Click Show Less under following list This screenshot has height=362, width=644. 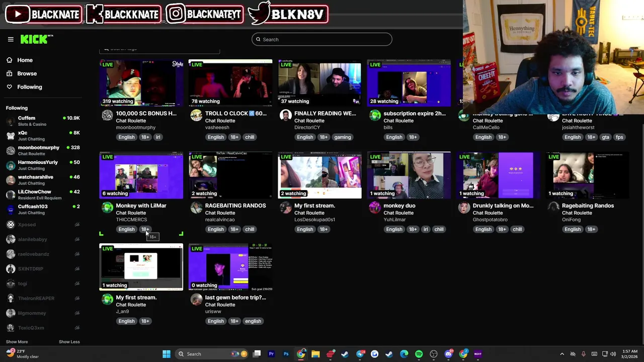[x=69, y=342]
